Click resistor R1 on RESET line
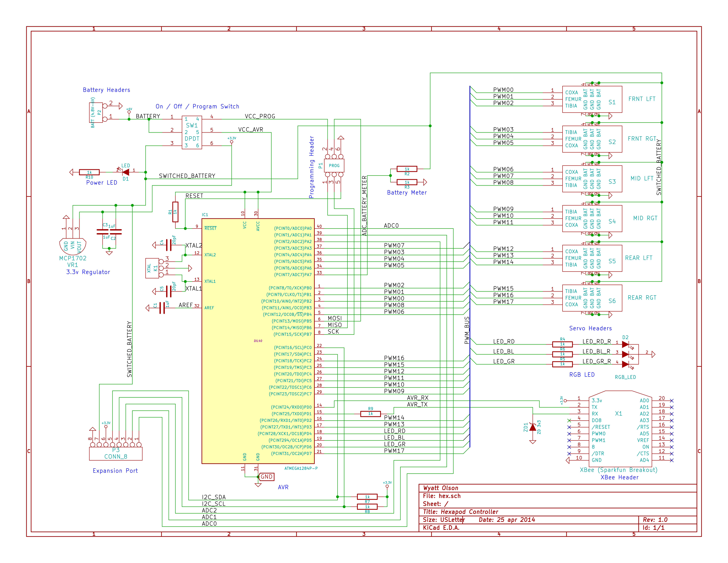 click(175, 212)
